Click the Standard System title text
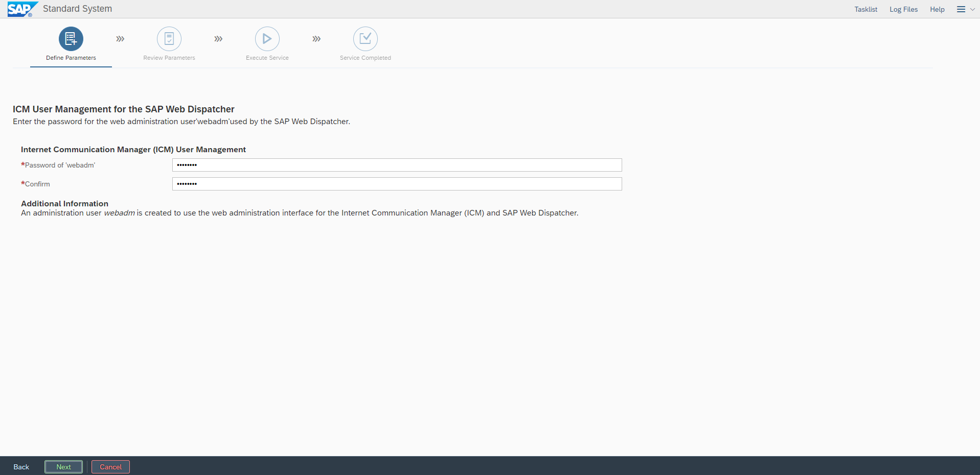Image resolution: width=980 pixels, height=475 pixels. click(x=77, y=9)
